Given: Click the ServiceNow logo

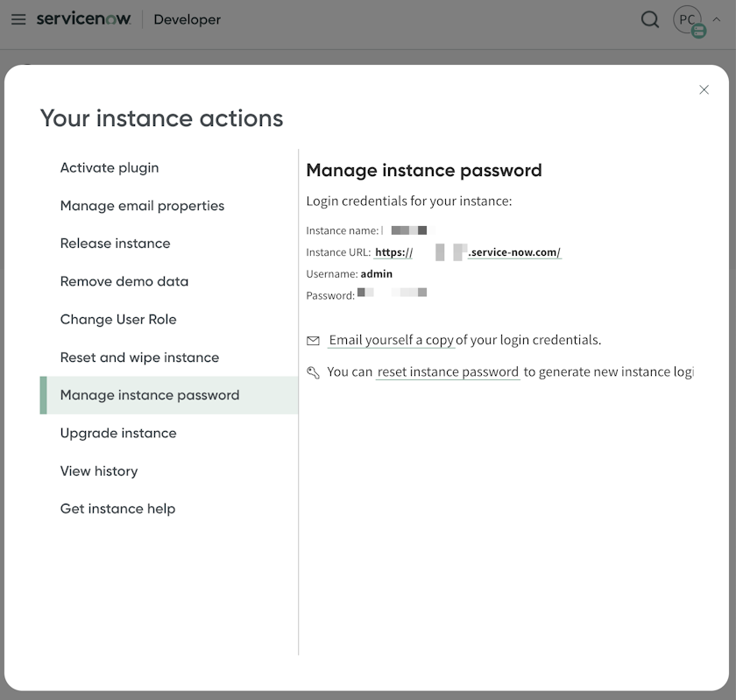Looking at the screenshot, I should click(83, 18).
